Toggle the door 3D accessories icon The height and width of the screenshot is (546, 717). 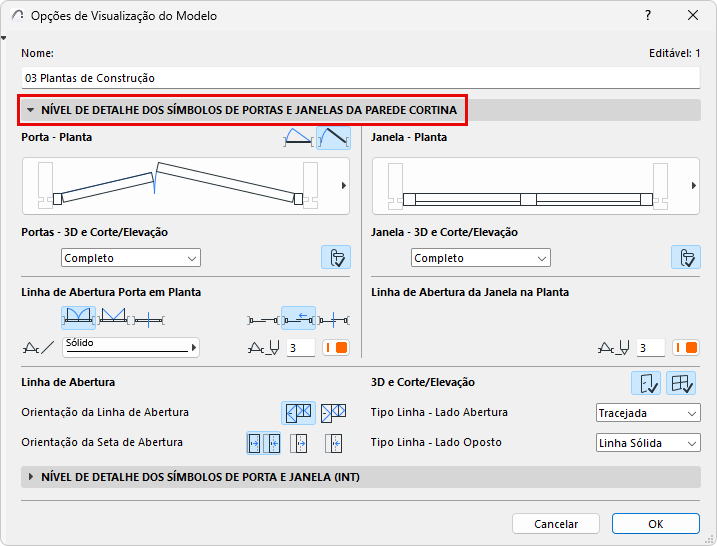tap(336, 257)
